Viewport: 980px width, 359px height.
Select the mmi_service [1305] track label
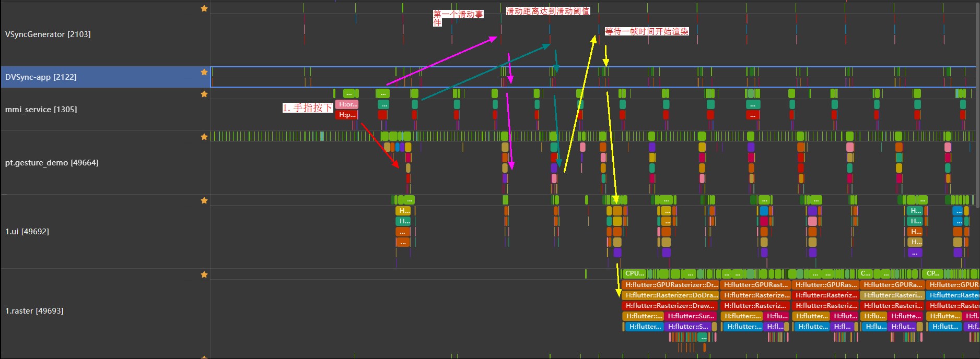click(41, 110)
